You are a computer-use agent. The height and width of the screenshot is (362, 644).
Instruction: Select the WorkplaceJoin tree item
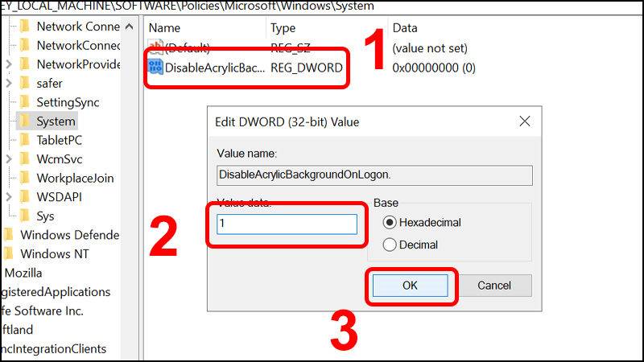click(x=75, y=178)
